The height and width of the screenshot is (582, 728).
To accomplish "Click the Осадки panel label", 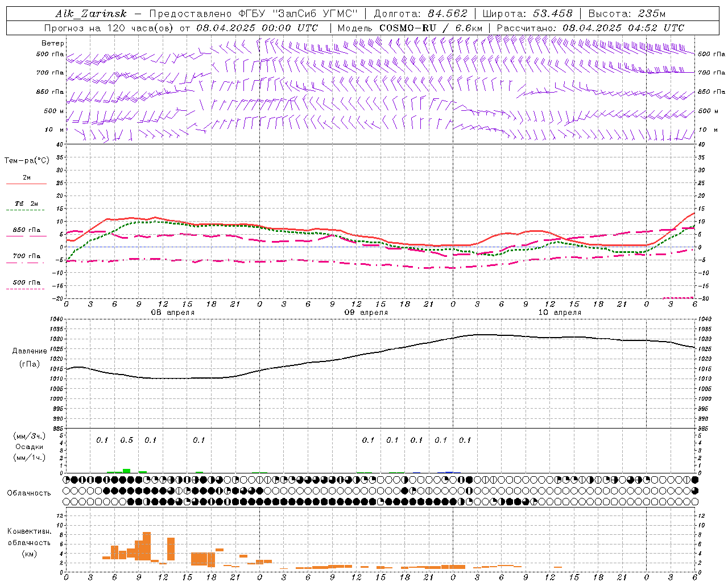I will coord(29,447).
